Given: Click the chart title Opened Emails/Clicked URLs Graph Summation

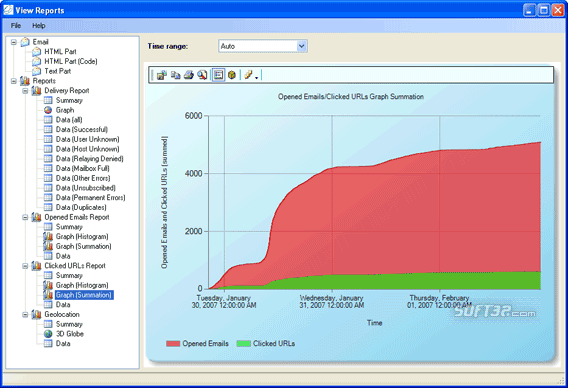Looking at the screenshot, I should 351,97.
